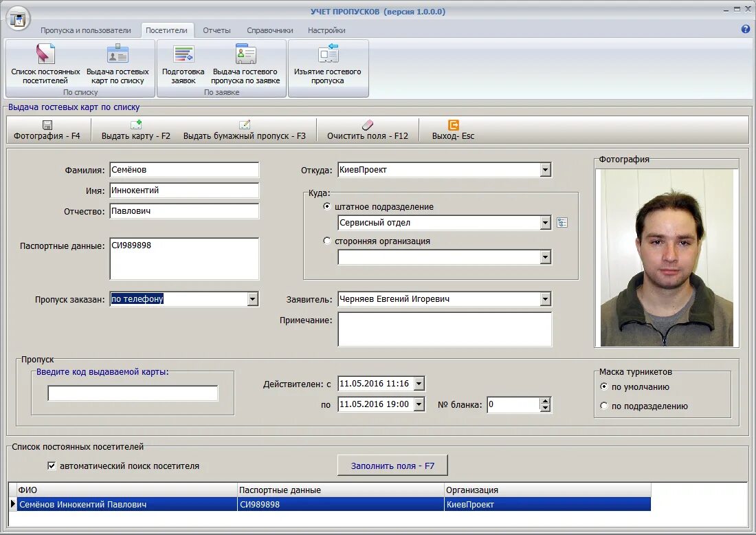The height and width of the screenshot is (535, 756).
Task: Open Подготовка заявок ribbon icon
Action: [x=184, y=64]
